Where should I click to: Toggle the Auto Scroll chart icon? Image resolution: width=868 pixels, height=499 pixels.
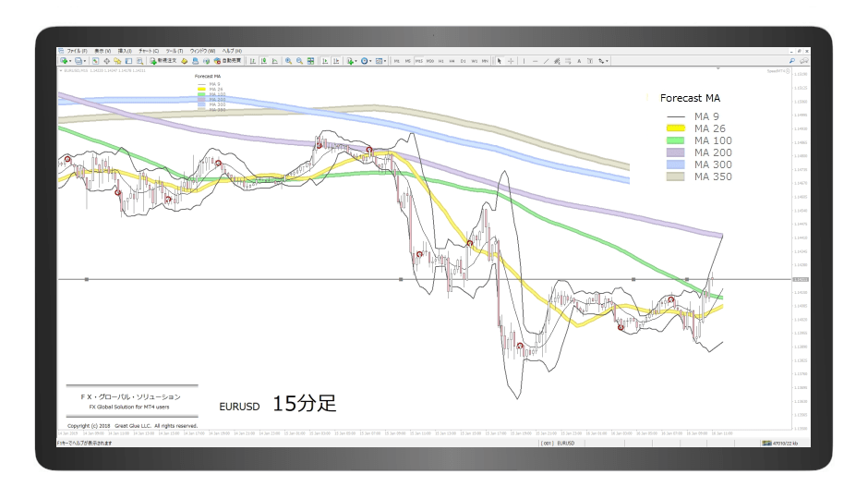[325, 61]
